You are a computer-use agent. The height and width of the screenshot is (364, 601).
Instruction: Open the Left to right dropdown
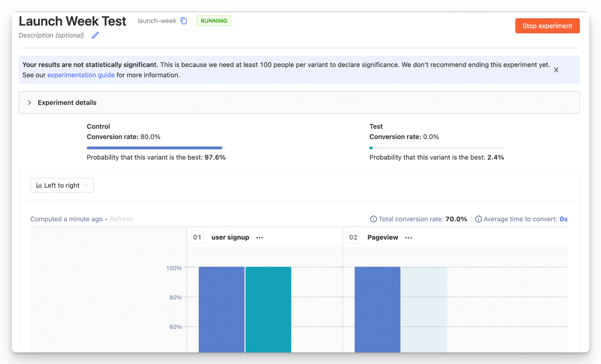[x=62, y=185]
